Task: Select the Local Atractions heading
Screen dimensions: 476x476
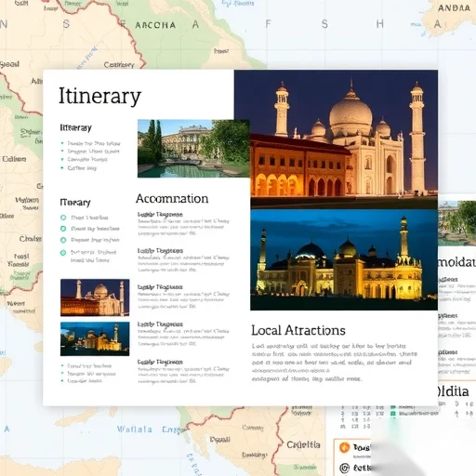Action: tap(298, 330)
